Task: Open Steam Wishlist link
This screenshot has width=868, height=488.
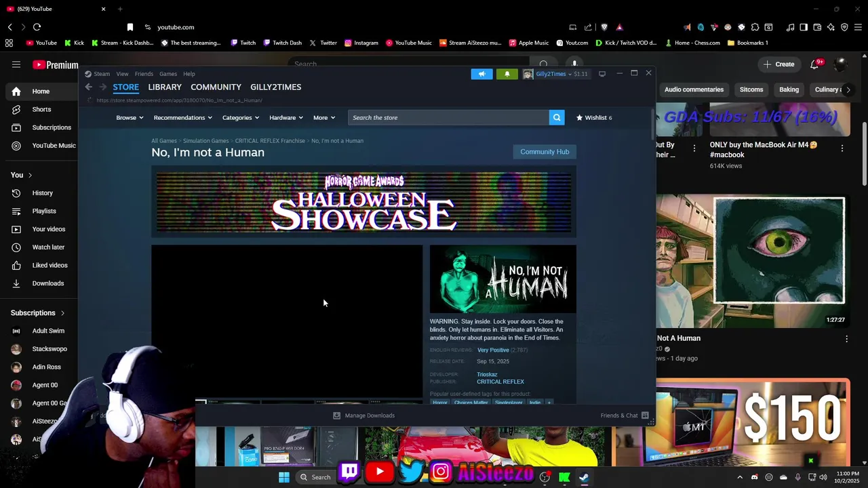Action: click(x=594, y=117)
